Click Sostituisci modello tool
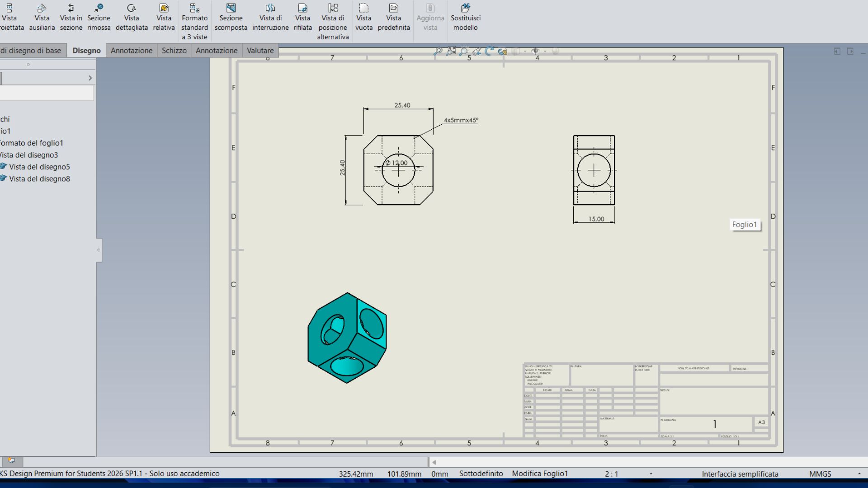 coord(466,18)
